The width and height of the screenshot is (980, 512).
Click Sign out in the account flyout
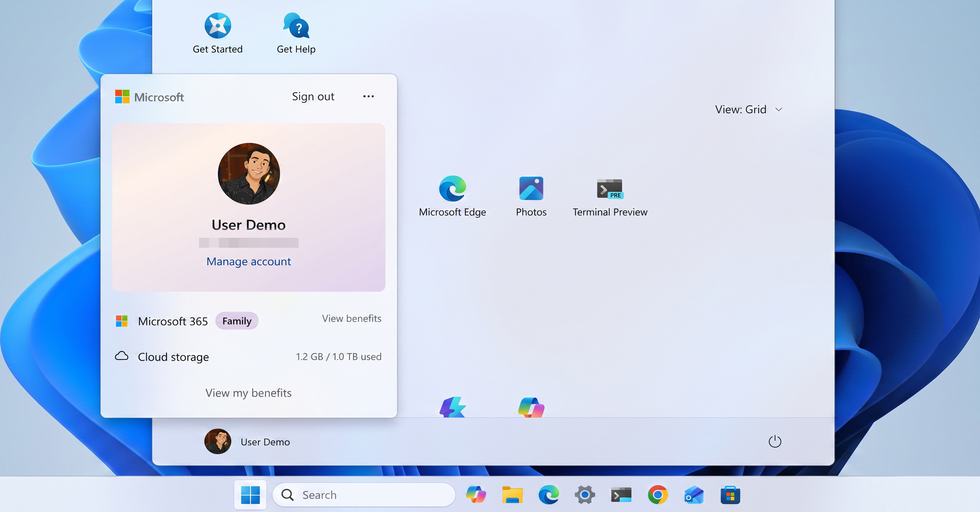click(x=313, y=97)
